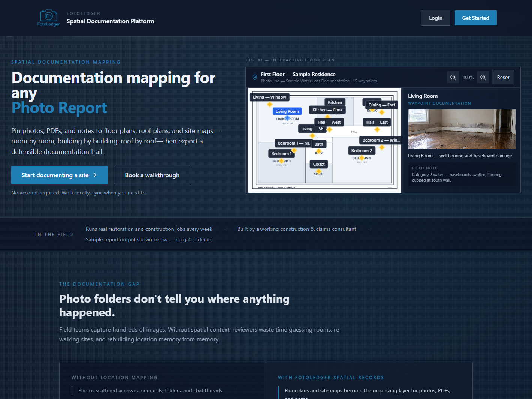
Task: Click Sample report output shown below text
Action: [x=148, y=239]
